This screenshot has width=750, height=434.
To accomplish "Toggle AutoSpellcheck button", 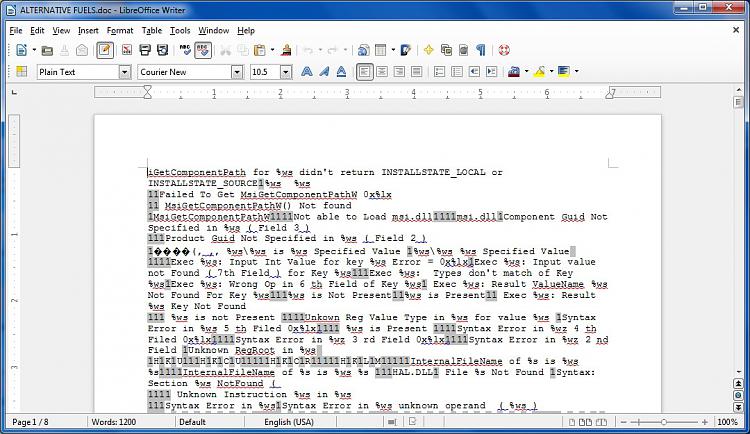I will [203, 50].
